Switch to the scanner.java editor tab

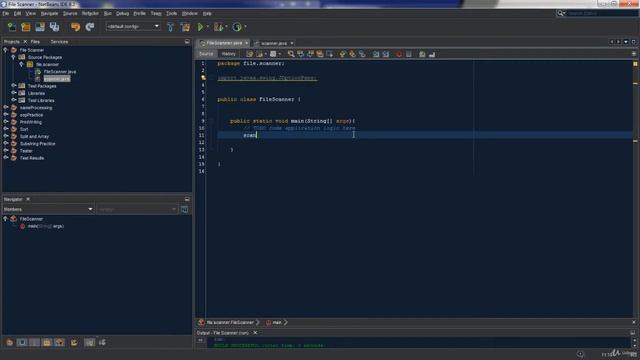[x=274, y=43]
